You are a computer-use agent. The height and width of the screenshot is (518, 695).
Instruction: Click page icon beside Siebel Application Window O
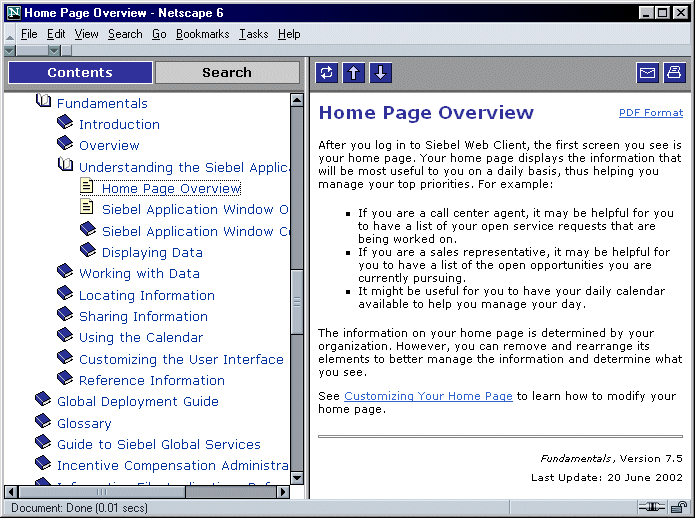coord(86,206)
